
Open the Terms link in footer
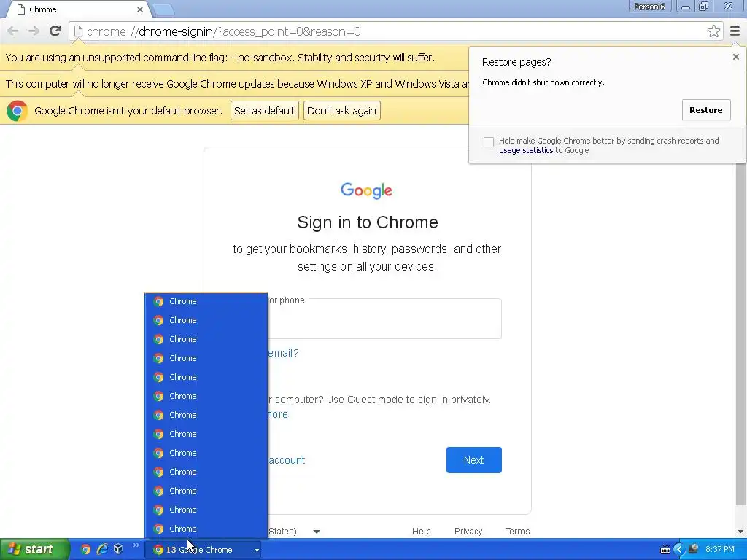pyautogui.click(x=517, y=532)
